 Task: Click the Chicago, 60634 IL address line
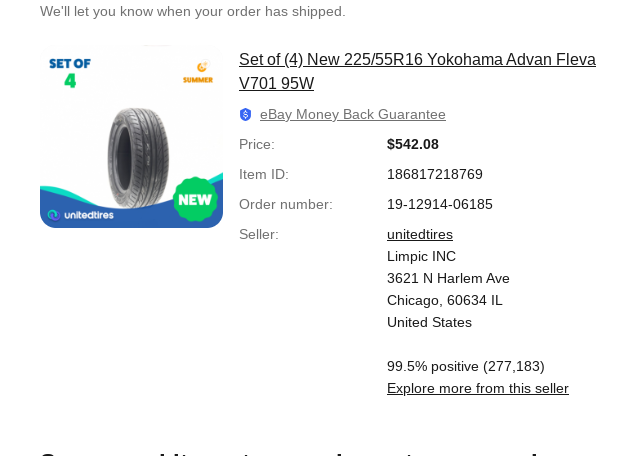(444, 300)
